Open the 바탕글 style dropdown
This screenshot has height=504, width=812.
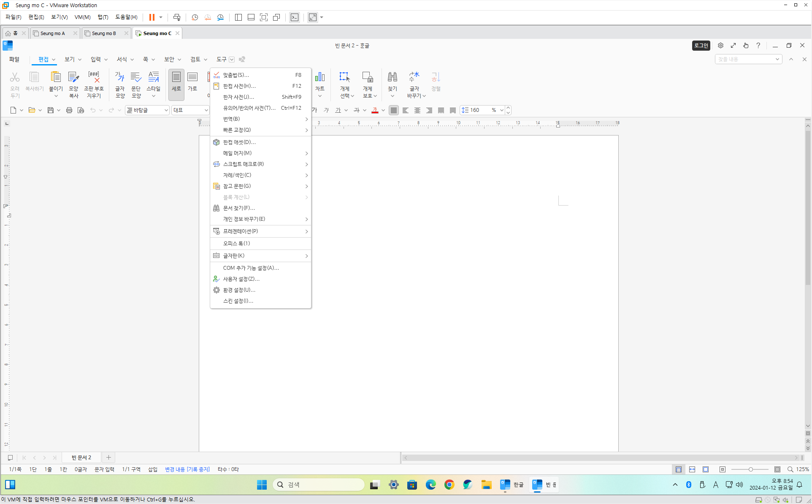pyautogui.click(x=166, y=110)
